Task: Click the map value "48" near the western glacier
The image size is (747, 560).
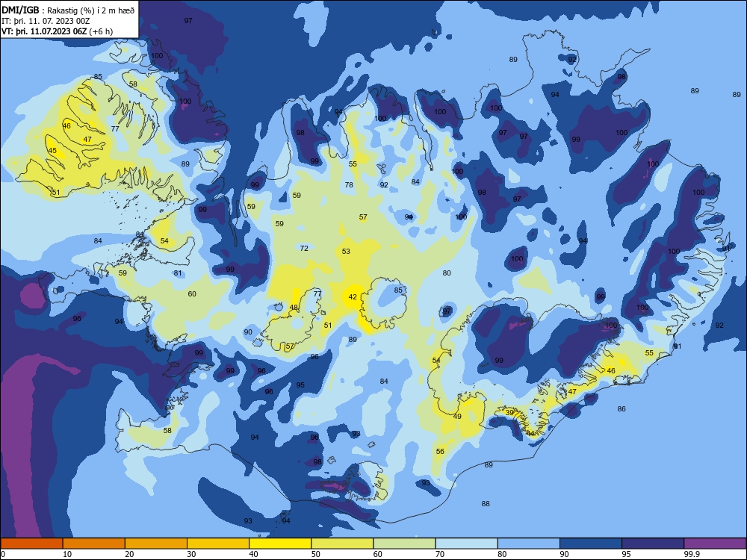Action: [x=294, y=307]
